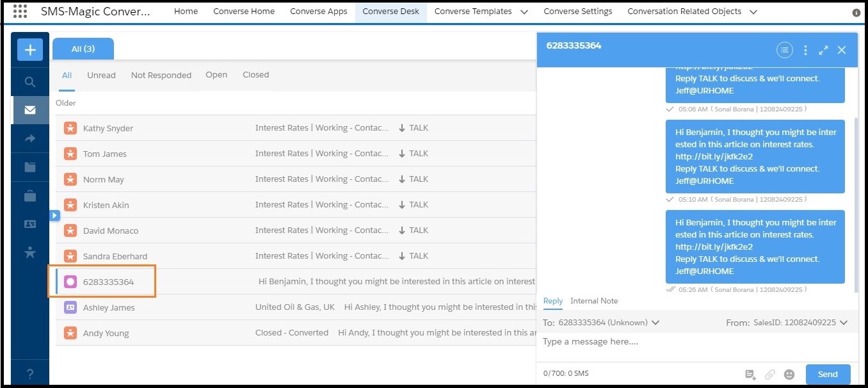Click the list view icon in the conversation header

click(x=784, y=50)
